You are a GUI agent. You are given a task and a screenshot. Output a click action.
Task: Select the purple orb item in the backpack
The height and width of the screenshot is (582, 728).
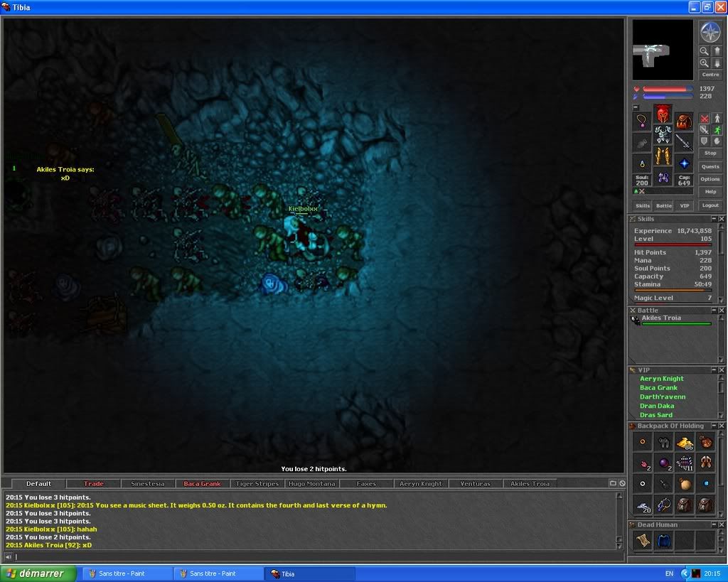tap(664, 463)
